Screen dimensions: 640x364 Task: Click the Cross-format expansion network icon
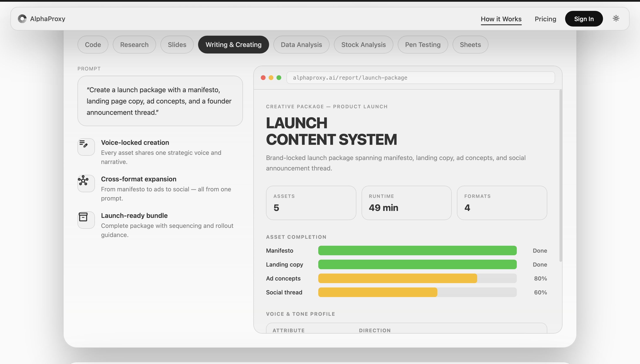point(83,180)
